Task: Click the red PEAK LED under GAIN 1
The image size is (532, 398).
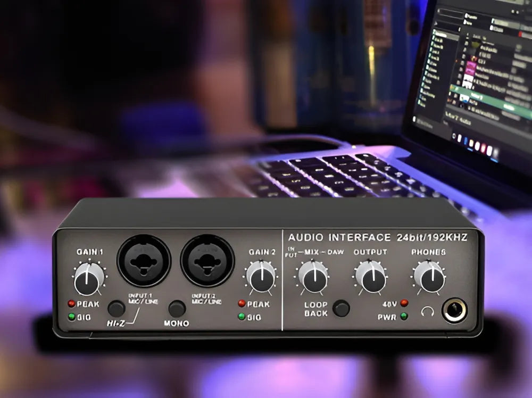Action: coord(71,304)
